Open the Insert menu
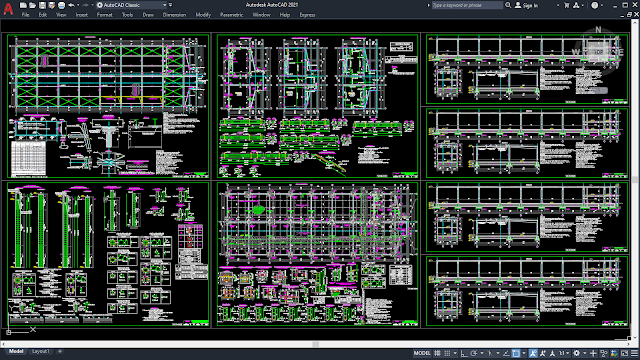This screenshot has width=640, height=360. coord(82,15)
